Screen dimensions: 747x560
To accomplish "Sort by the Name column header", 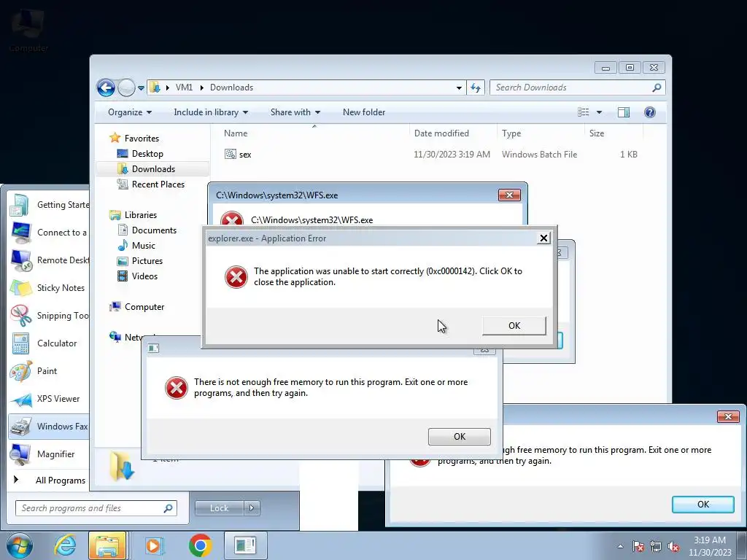I will click(x=236, y=133).
